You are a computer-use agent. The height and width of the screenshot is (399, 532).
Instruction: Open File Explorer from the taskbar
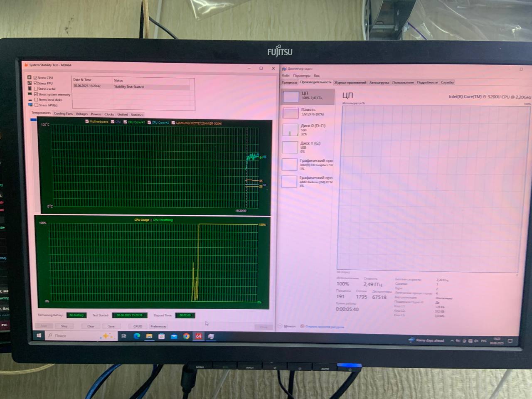coord(149,336)
